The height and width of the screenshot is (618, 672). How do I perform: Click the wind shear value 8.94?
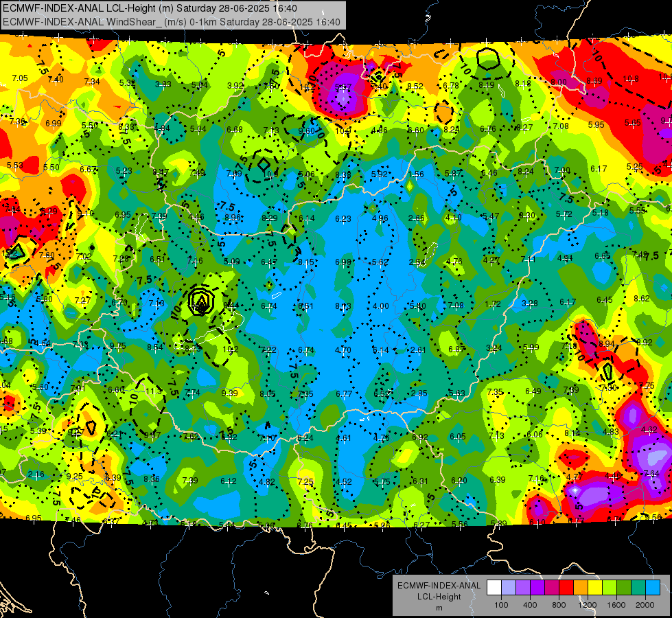[606, 343]
